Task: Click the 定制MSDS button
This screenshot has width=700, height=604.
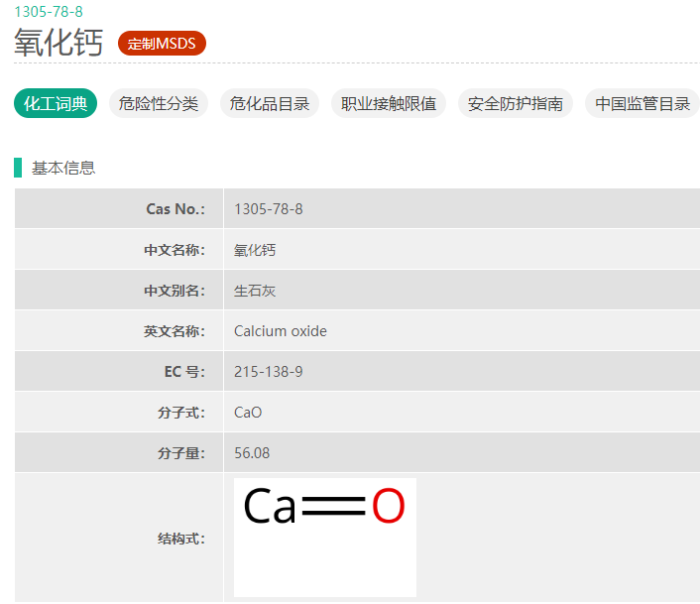Action: (x=162, y=44)
